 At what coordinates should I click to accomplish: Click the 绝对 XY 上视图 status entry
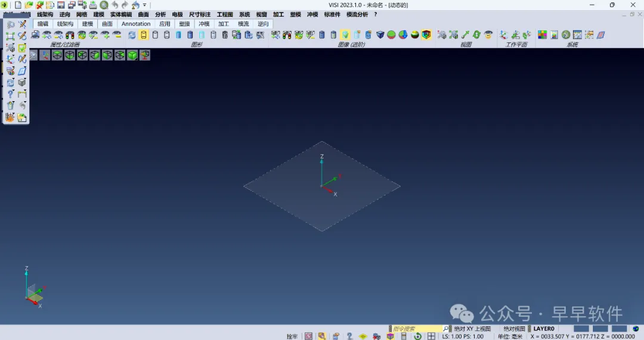(472, 329)
